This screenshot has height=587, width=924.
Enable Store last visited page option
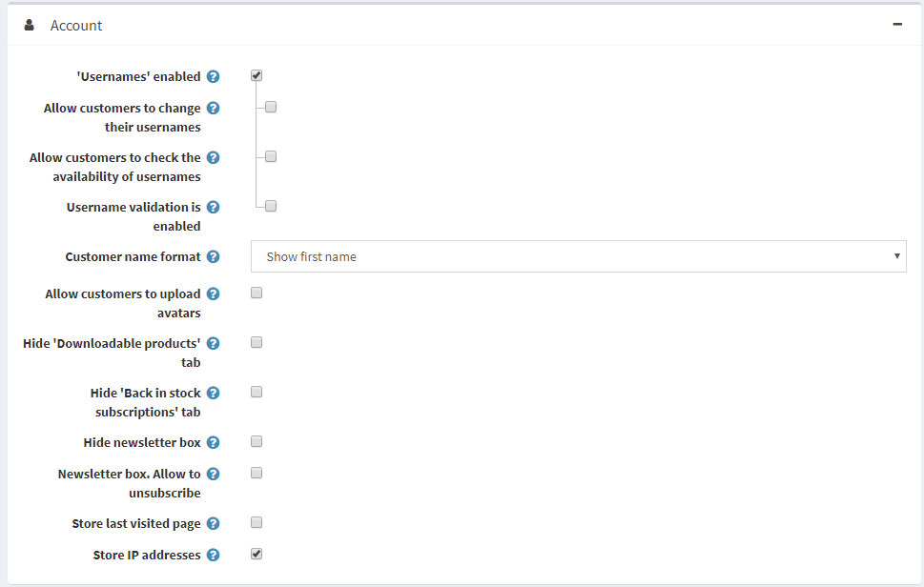pyautogui.click(x=257, y=522)
